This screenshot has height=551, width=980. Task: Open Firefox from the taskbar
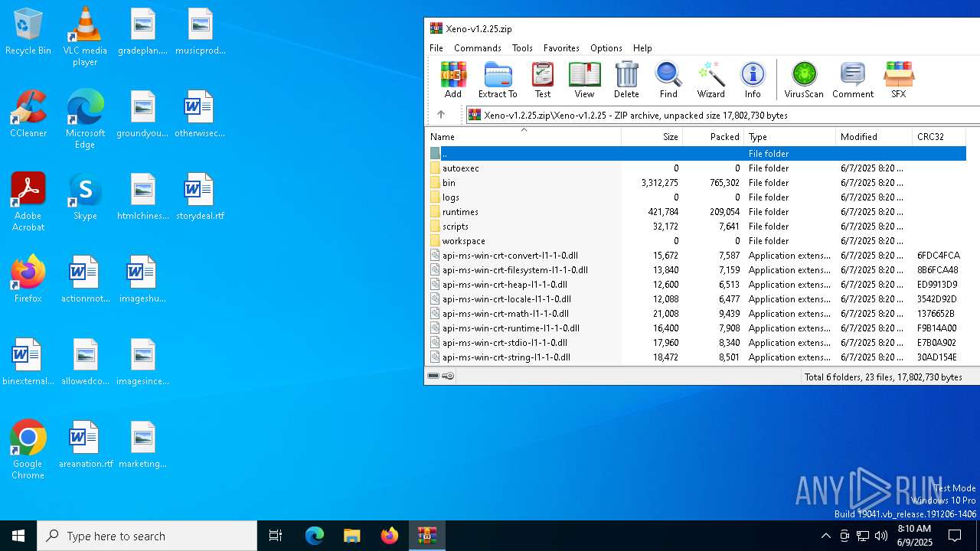pos(389,536)
